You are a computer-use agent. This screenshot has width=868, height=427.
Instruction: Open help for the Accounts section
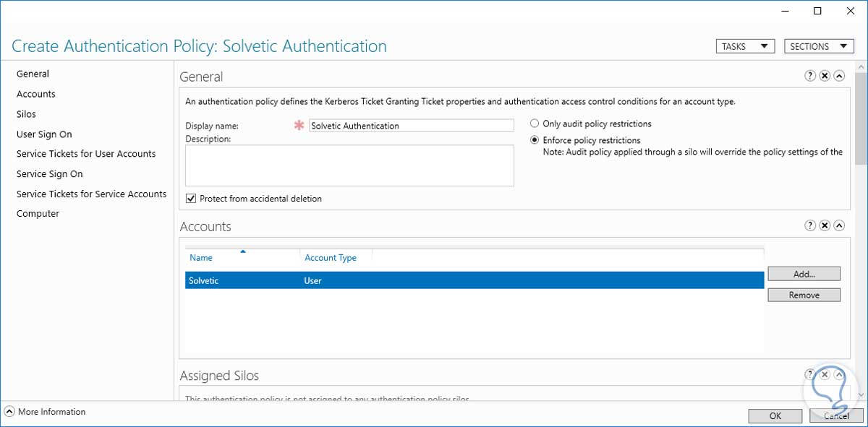pos(810,225)
